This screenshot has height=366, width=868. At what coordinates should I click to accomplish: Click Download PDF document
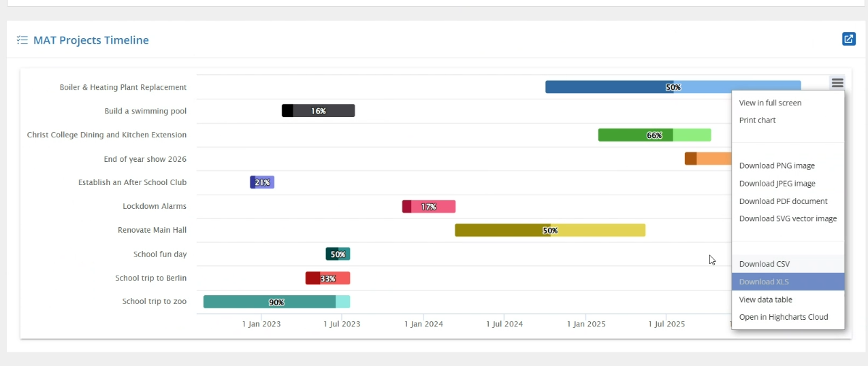pyautogui.click(x=783, y=201)
